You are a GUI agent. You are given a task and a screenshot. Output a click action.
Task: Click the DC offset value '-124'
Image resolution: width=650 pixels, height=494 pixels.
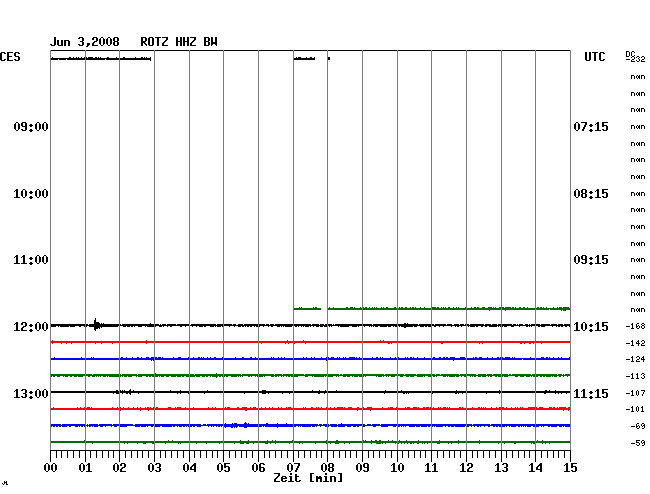(x=635, y=359)
